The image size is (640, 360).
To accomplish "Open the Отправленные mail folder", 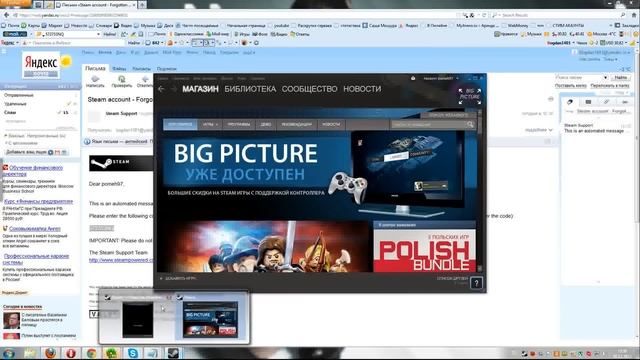I will [x=19, y=95].
